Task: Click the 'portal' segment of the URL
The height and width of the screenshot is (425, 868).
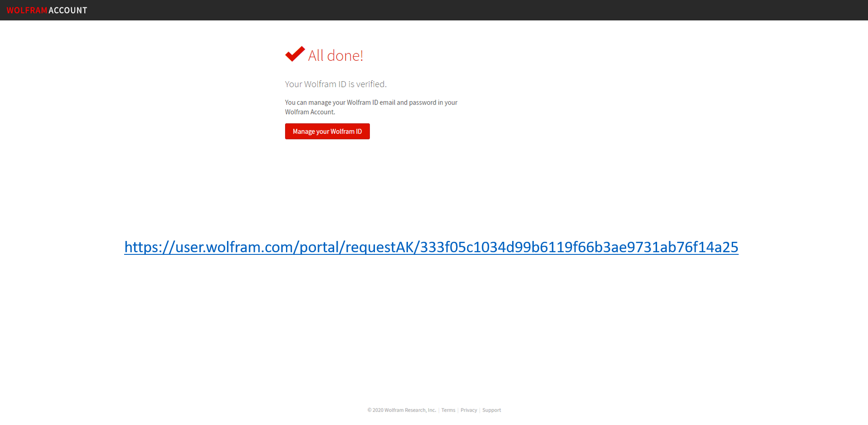Action: [x=319, y=247]
